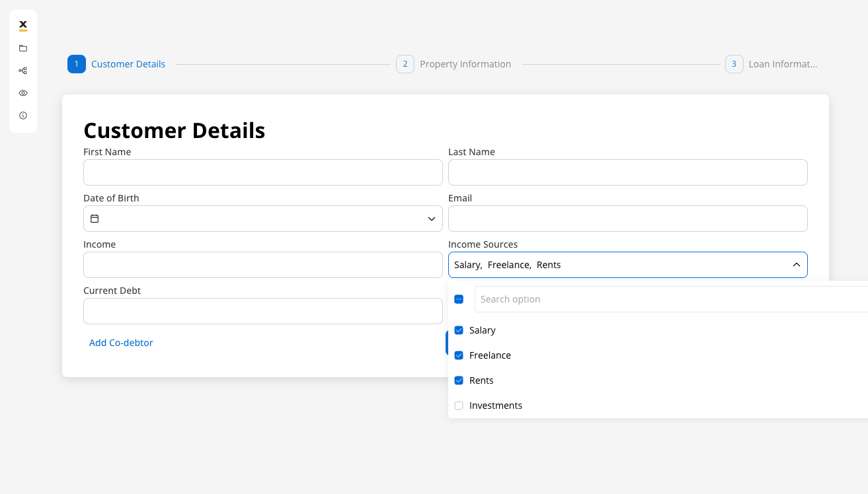
Task: Uncheck the Freelance option
Action: 459,355
